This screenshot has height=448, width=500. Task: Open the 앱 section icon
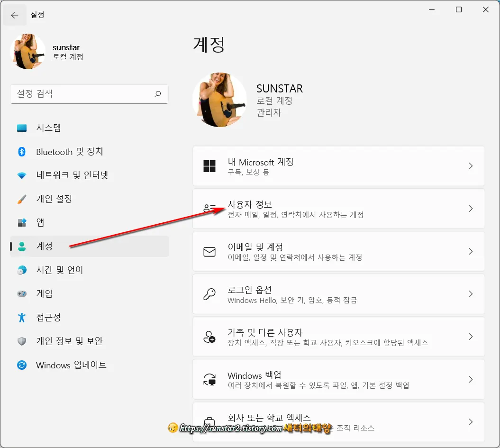[x=22, y=223]
